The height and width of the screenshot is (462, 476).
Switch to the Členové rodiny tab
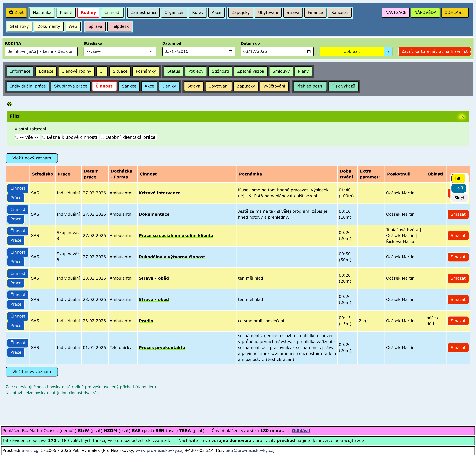(76, 71)
